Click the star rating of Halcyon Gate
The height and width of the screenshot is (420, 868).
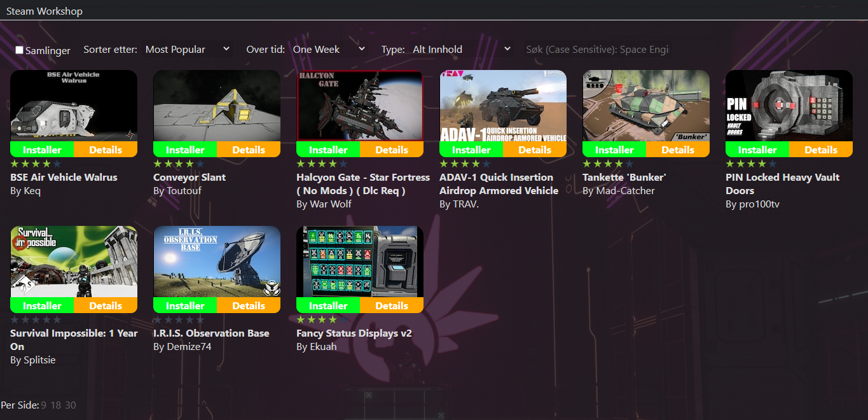point(322,164)
